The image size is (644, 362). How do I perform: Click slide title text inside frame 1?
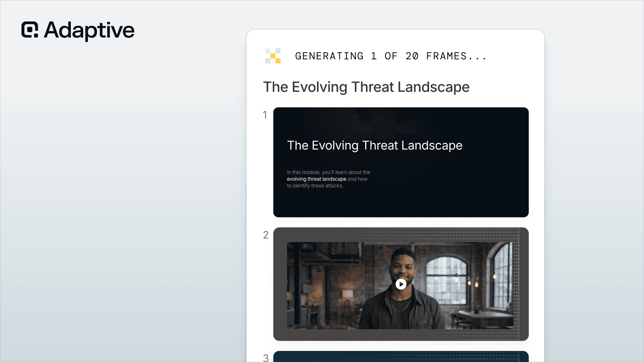coord(375,145)
